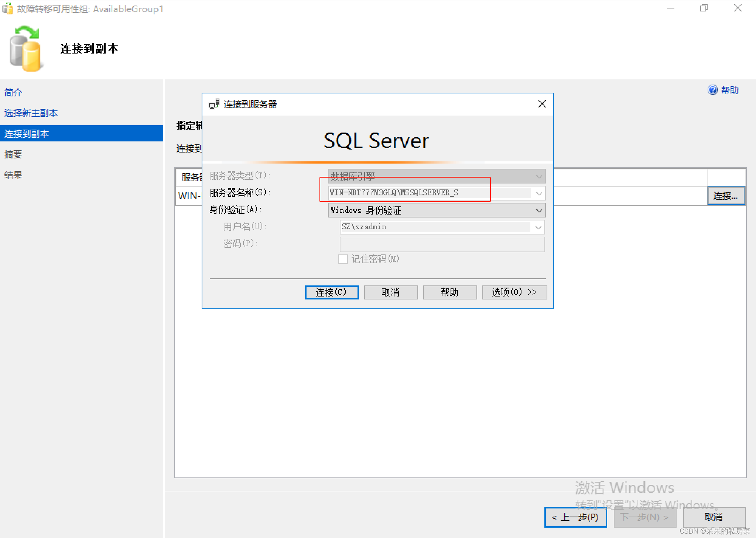Screen dimensions: 756x538
Task: Close the failover wizard window
Action: (x=738, y=8)
